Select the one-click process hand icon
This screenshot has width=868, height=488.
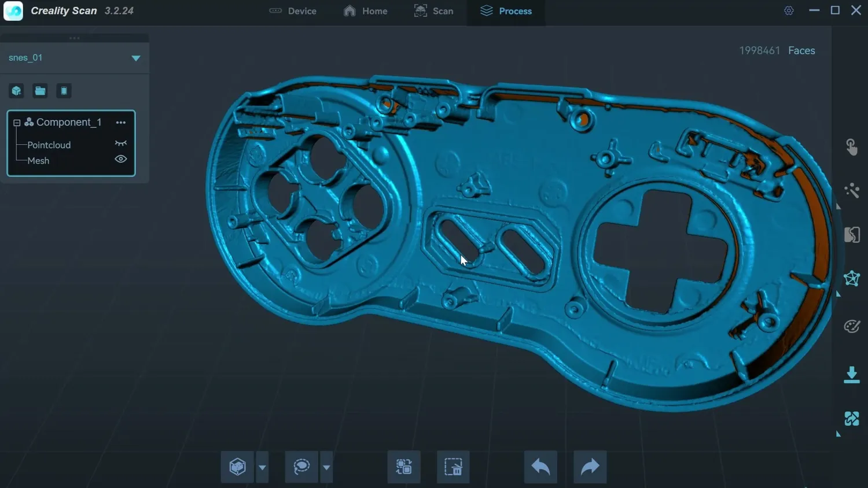pyautogui.click(x=852, y=147)
